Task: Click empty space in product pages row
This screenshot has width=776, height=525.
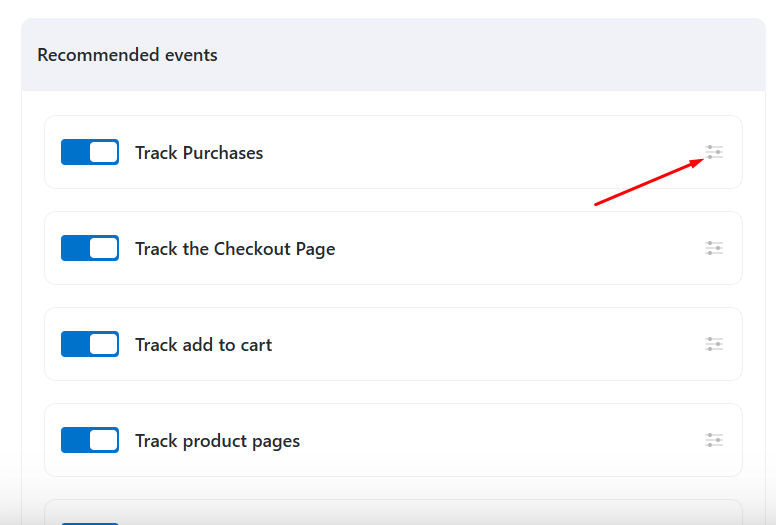Action: point(500,441)
